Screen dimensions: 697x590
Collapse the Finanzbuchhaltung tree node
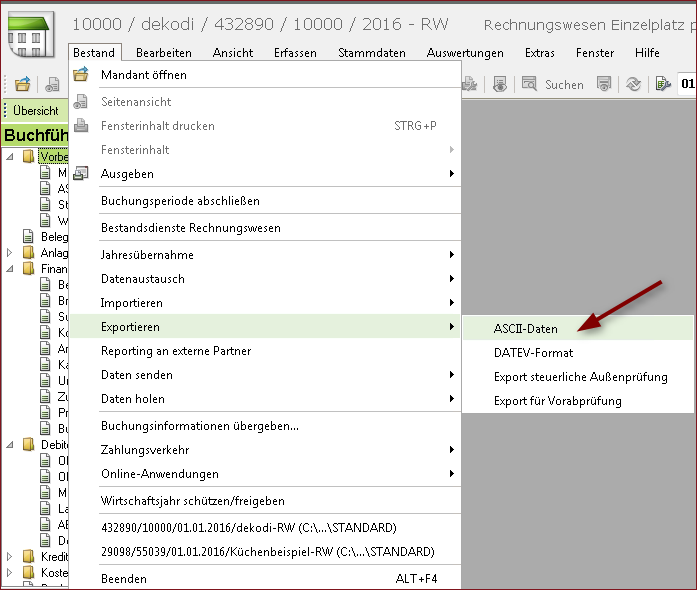point(11,269)
